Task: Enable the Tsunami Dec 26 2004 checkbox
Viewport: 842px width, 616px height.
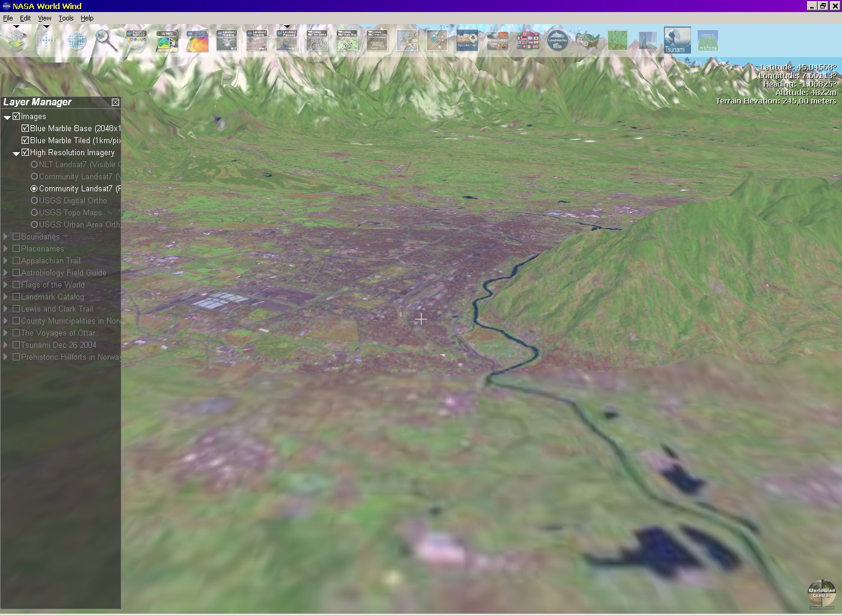Action: tap(16, 345)
